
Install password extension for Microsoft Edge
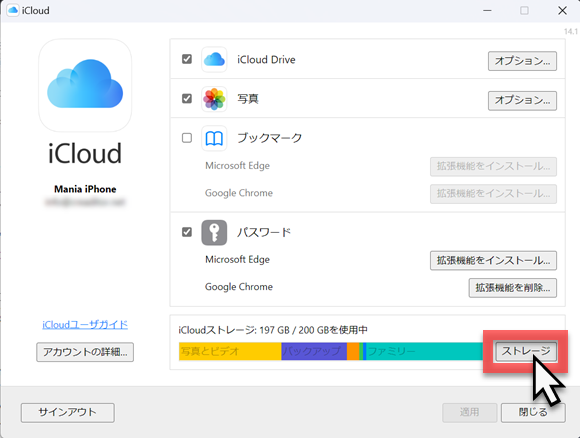click(493, 261)
